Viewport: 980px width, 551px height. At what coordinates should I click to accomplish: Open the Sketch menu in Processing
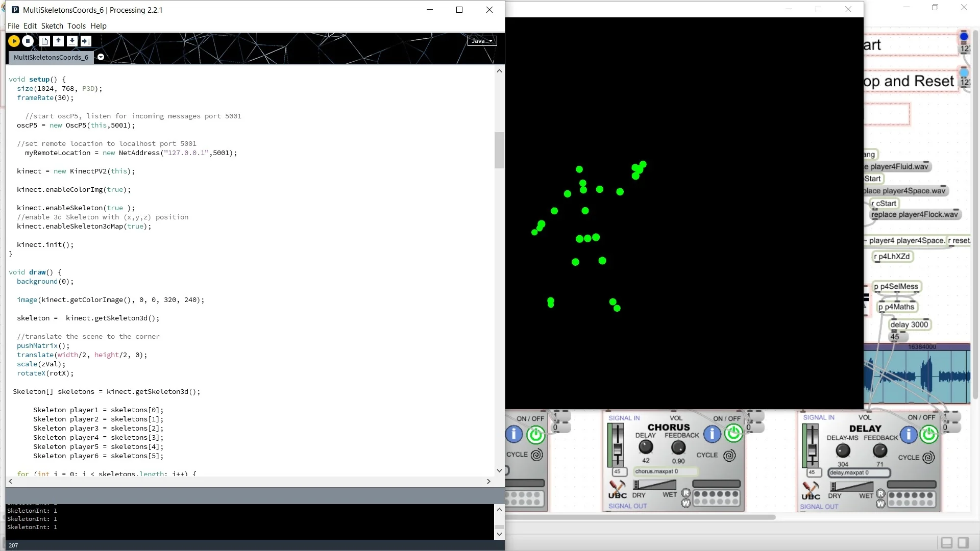(x=52, y=26)
